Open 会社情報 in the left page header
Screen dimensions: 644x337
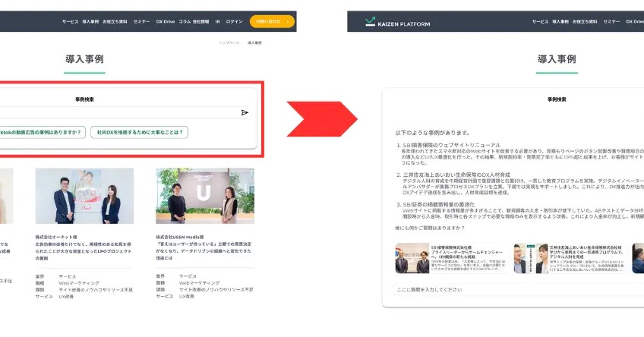[200, 22]
